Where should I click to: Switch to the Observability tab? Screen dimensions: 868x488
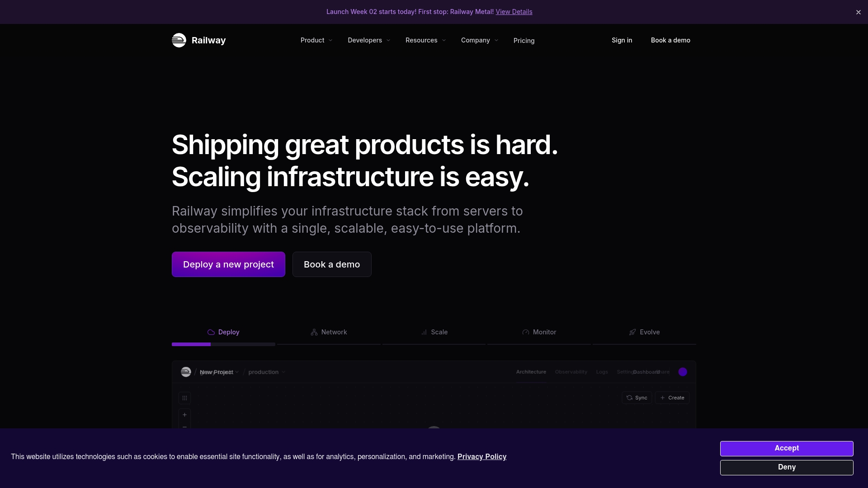[x=571, y=372]
